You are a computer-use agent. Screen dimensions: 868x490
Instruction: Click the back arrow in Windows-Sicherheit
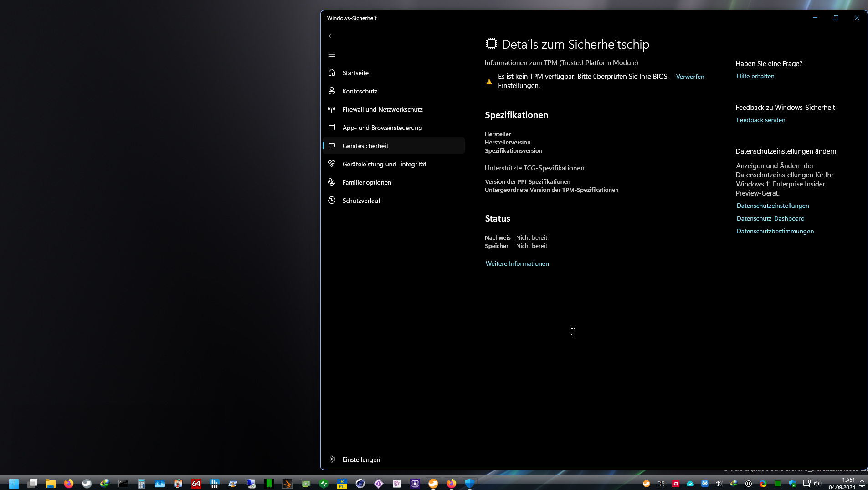pos(332,36)
